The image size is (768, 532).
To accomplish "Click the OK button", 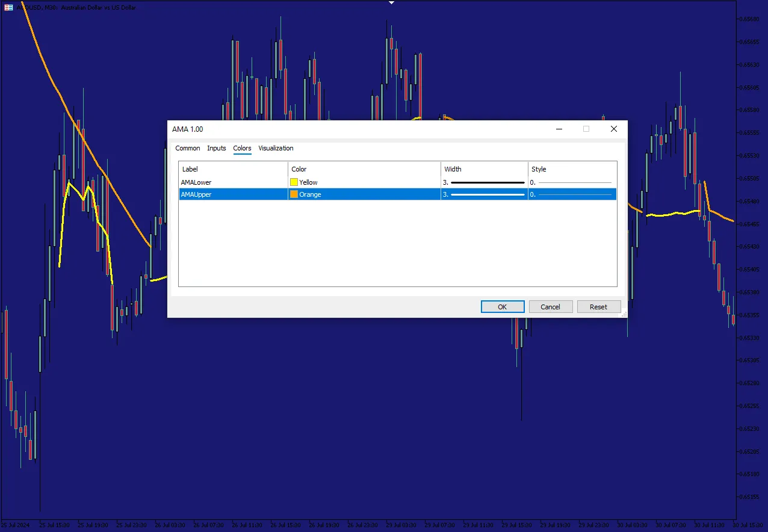I will tap(503, 307).
